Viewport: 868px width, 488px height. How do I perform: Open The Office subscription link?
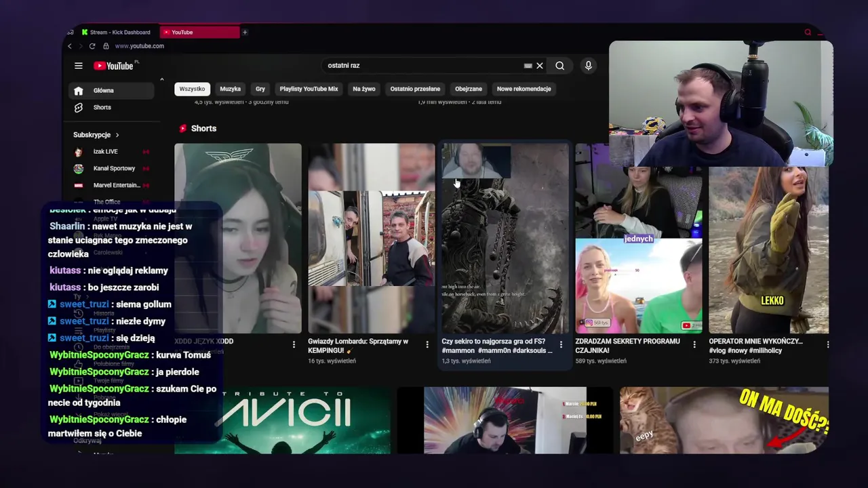click(106, 202)
